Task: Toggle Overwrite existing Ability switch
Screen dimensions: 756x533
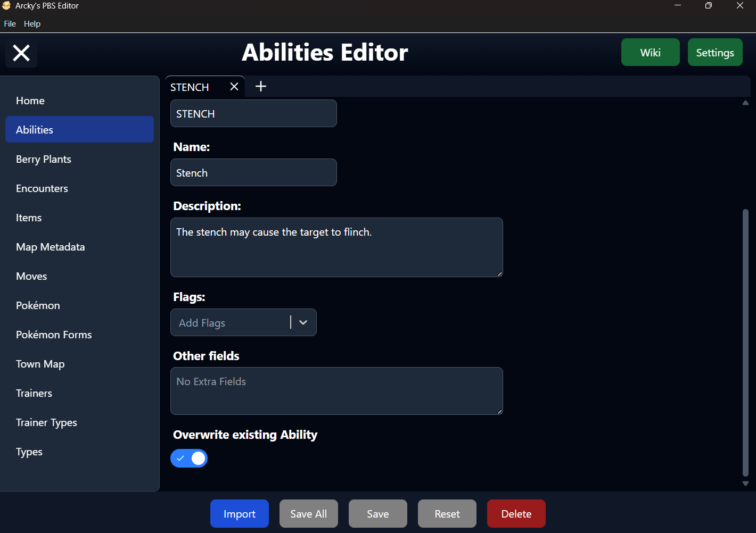Action: pyautogui.click(x=189, y=458)
